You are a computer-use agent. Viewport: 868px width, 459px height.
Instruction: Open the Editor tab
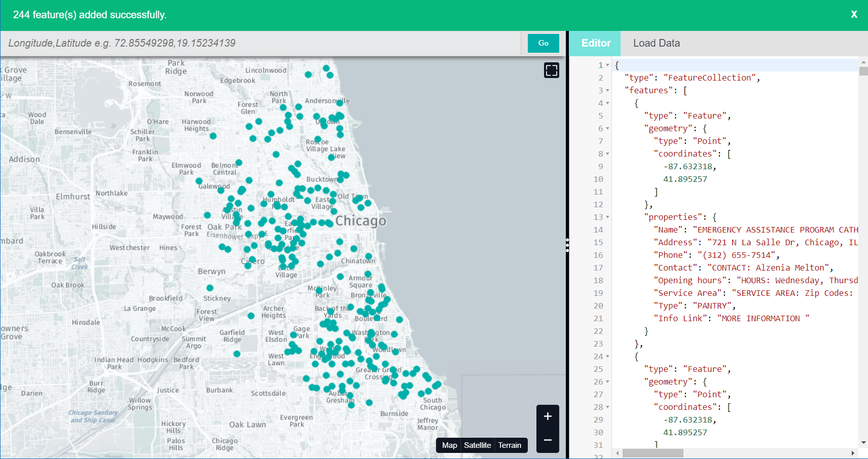pos(596,43)
